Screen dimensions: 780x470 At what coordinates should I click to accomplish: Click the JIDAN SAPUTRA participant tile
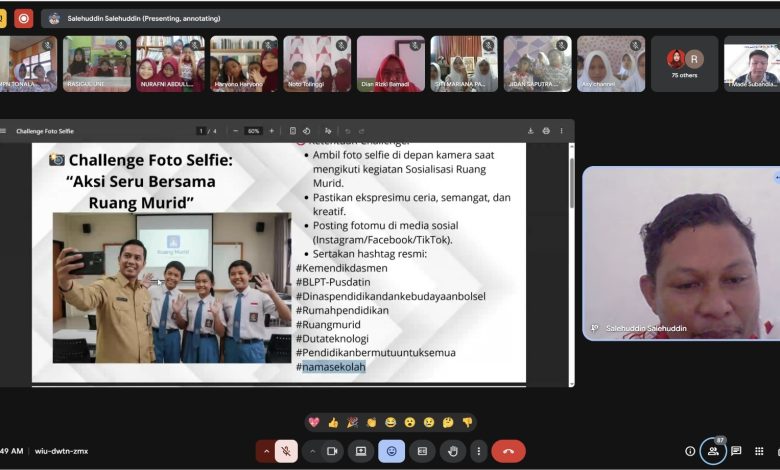[538, 64]
